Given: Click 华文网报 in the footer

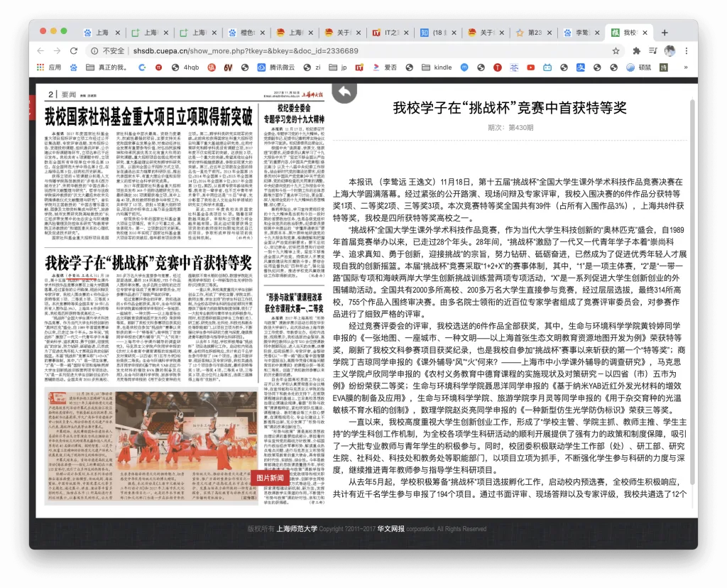Looking at the screenshot, I should coord(391,528).
